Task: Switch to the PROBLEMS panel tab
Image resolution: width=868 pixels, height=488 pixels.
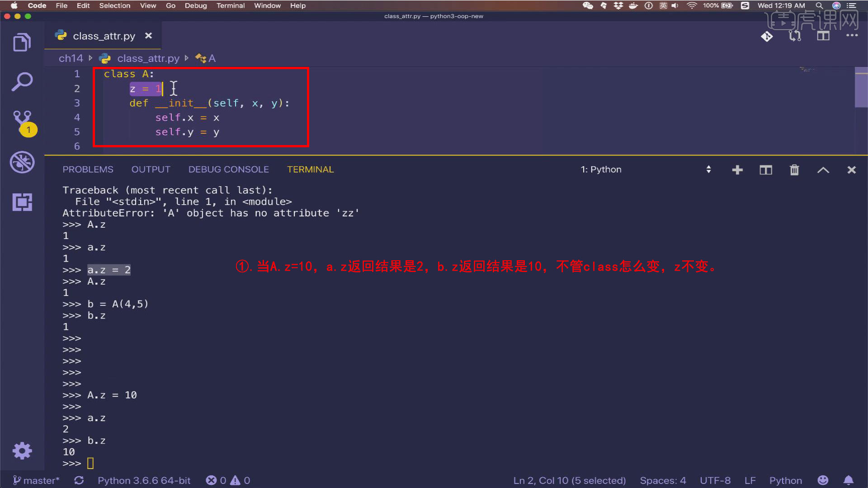Action: pos(88,169)
